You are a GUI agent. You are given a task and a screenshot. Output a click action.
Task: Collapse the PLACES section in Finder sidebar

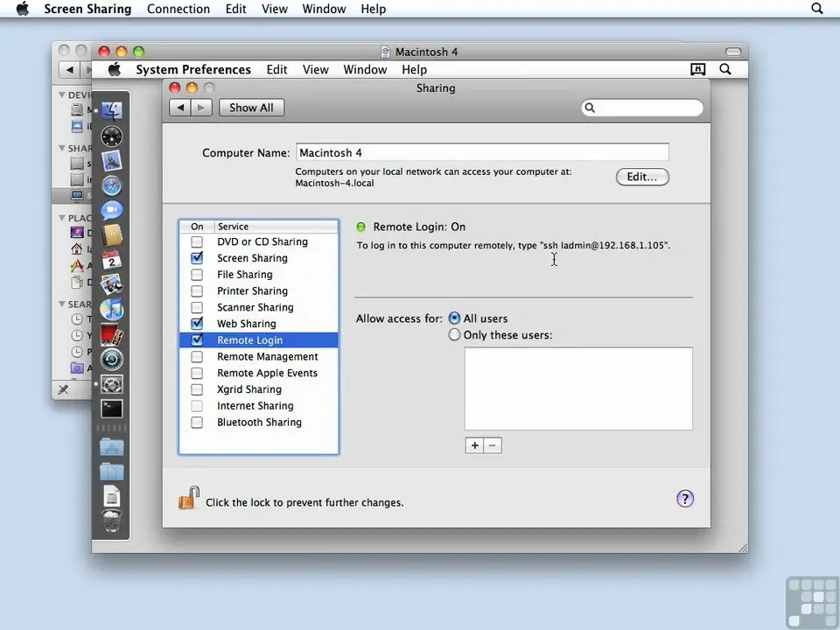tap(62, 218)
